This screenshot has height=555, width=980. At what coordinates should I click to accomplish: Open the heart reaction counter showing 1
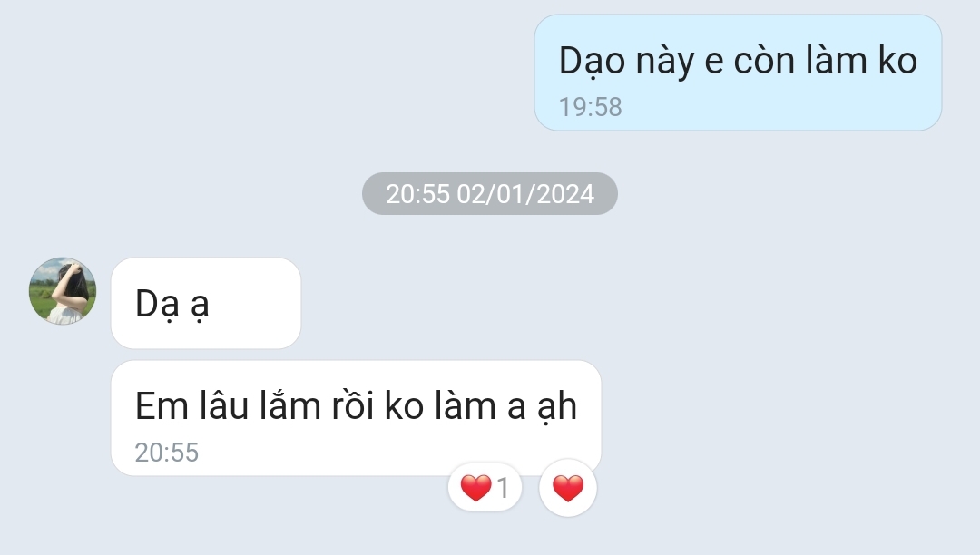(485, 488)
